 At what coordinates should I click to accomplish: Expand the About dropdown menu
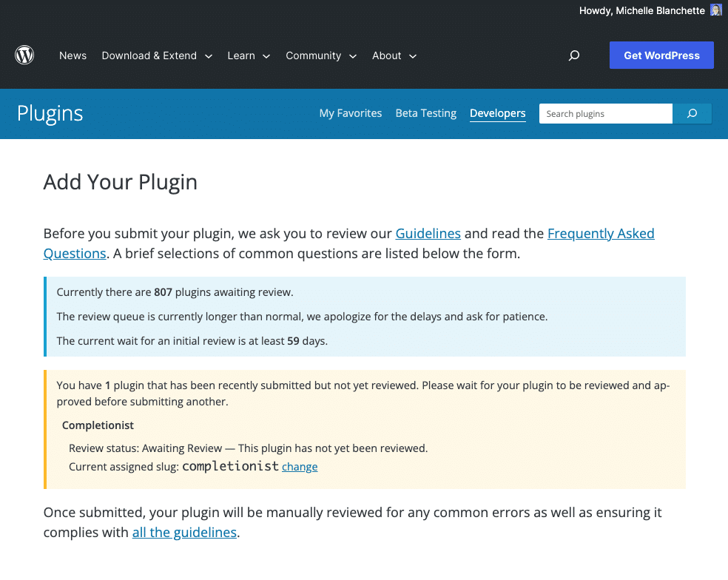point(394,55)
